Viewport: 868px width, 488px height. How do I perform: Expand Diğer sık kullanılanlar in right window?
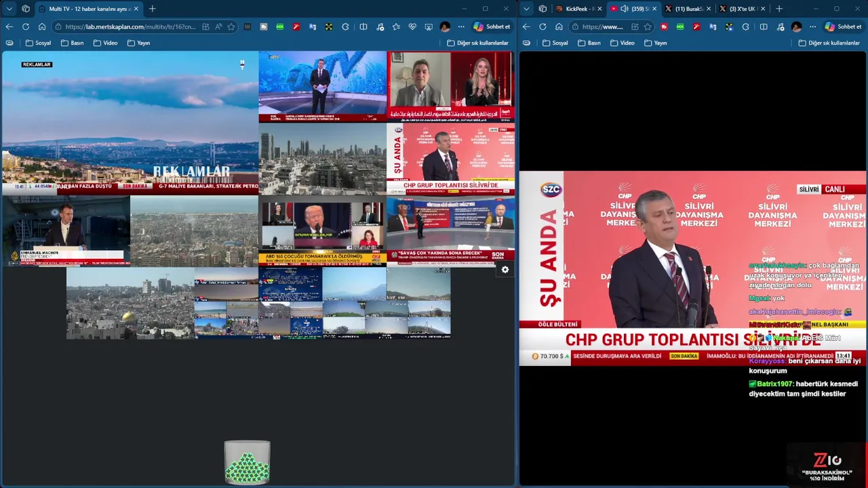pos(829,43)
